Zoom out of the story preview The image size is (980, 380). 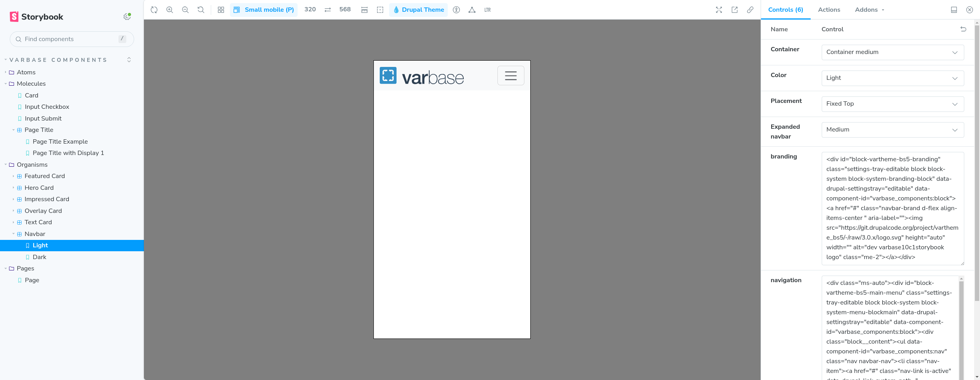pyautogui.click(x=185, y=10)
